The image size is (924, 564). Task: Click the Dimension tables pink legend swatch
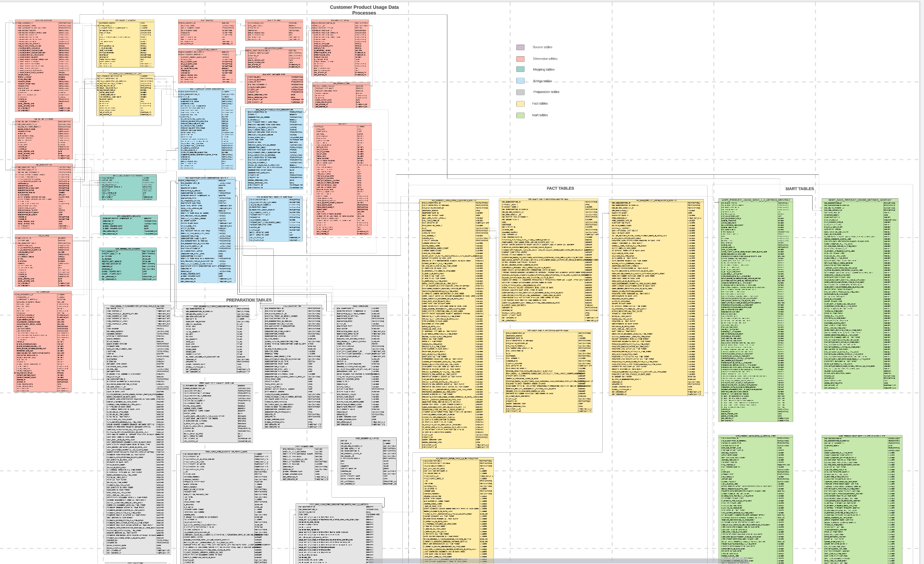[520, 59]
